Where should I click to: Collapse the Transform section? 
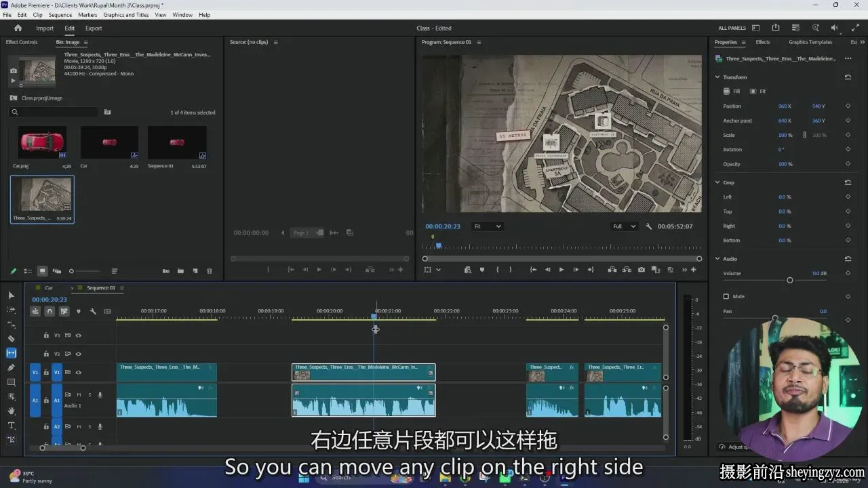717,77
